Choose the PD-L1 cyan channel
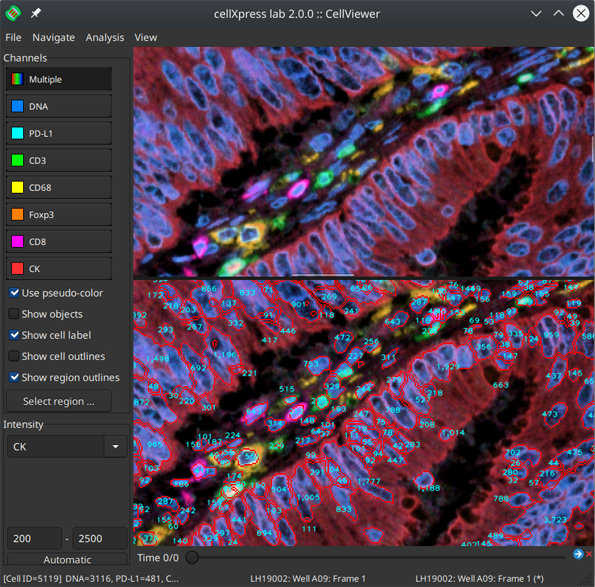This screenshot has width=595, height=587. [x=59, y=133]
